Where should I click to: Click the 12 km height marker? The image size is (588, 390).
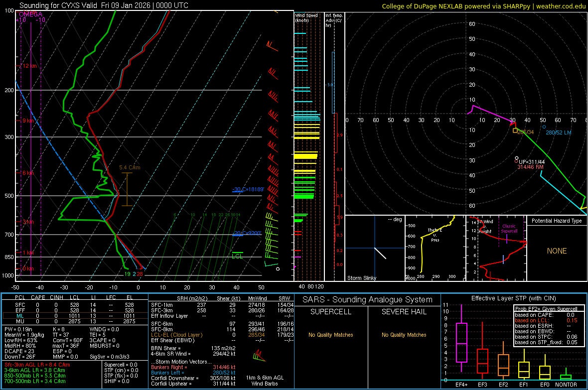point(29,66)
